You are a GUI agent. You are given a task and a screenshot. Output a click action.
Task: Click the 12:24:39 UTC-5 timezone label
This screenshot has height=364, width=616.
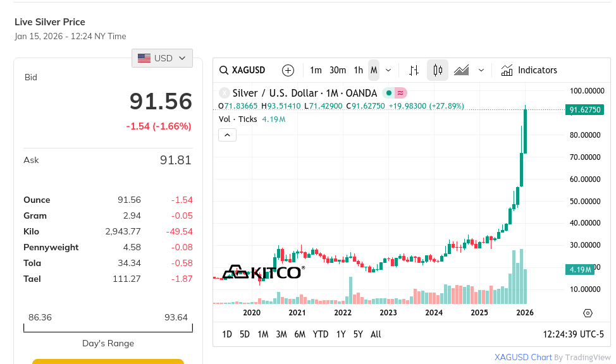[x=573, y=334]
